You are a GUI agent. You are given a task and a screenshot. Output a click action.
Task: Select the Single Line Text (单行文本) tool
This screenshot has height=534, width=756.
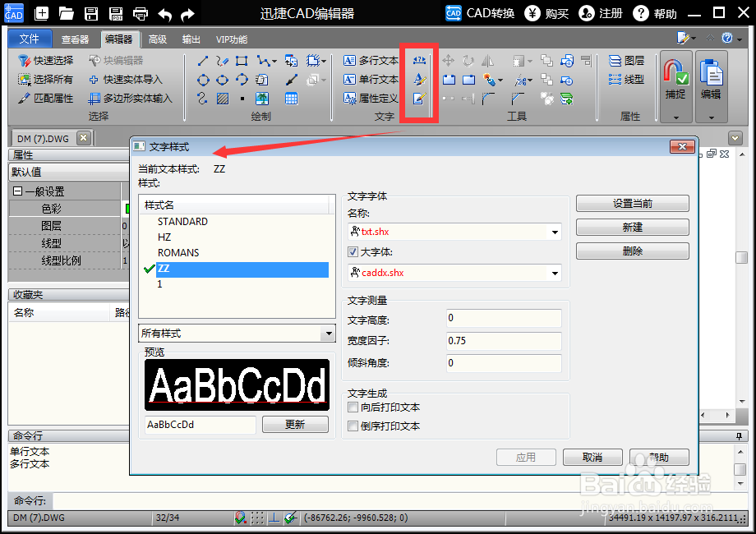[370, 80]
